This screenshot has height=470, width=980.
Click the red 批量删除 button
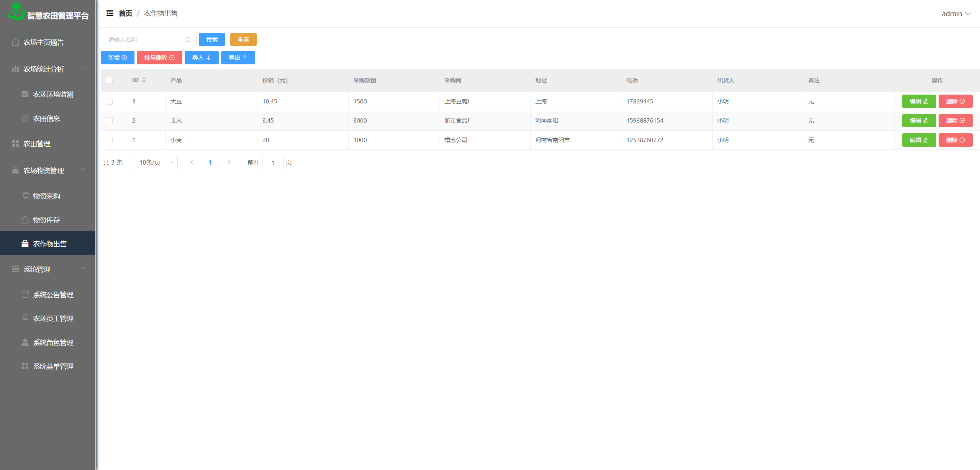pos(159,58)
